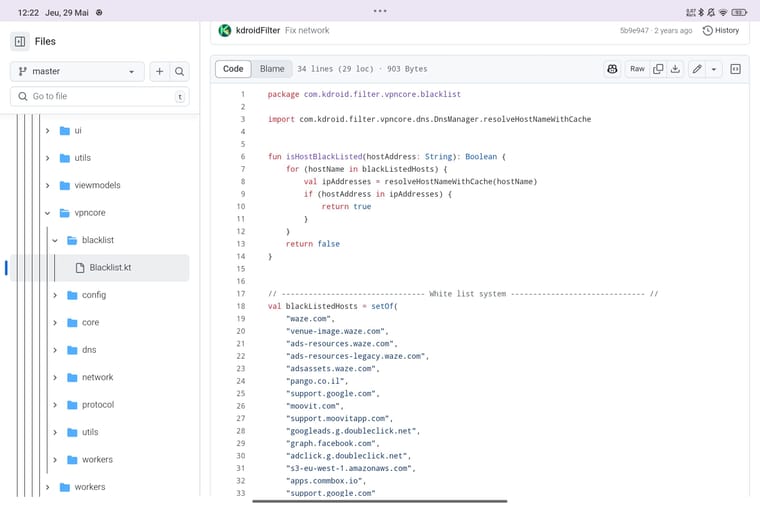This screenshot has height=507, width=760.
Task: Open the symbols pane icon
Action: point(735,69)
